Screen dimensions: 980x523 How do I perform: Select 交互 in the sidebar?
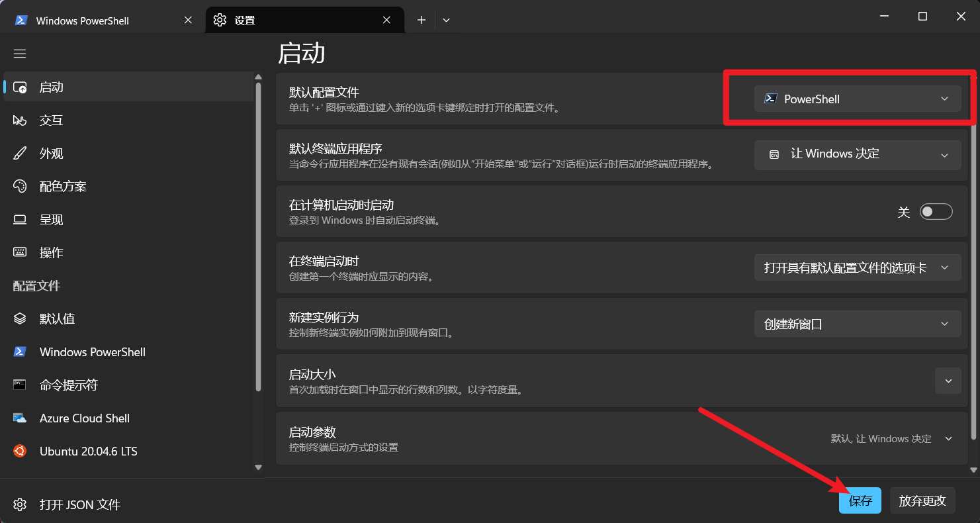(129, 120)
